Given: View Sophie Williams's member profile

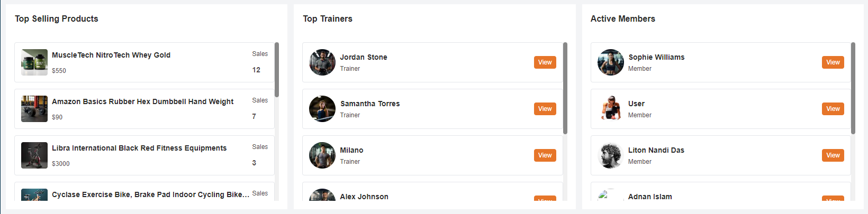Looking at the screenshot, I should (833, 62).
